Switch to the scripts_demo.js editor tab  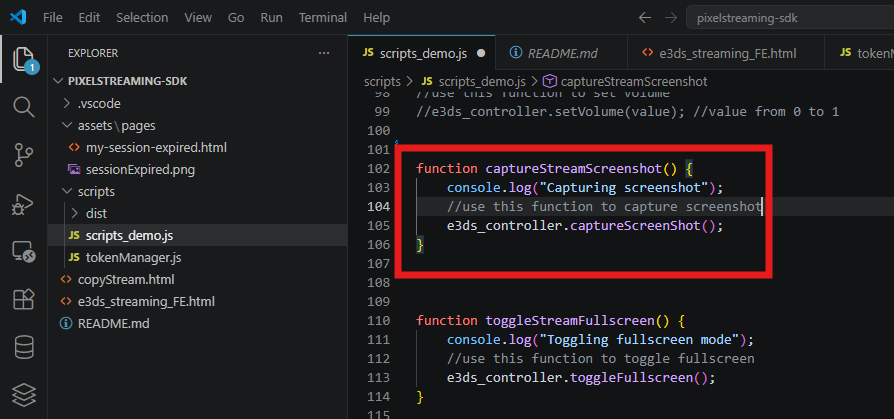421,53
